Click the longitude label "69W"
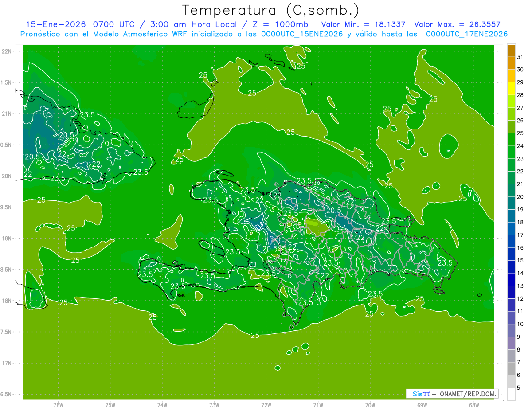Image resolution: width=532 pixels, height=411 pixels. tap(422, 405)
